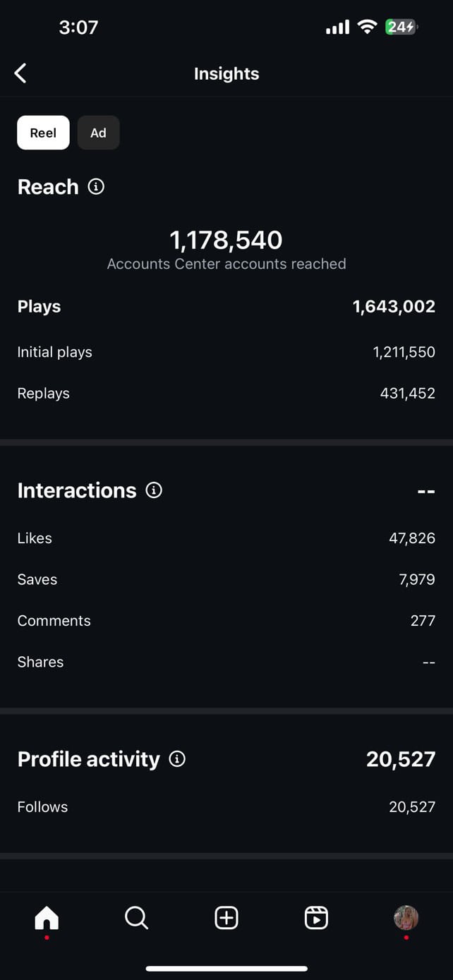Tap the Comments row
Viewport: 453px width, 980px height.
tap(226, 620)
